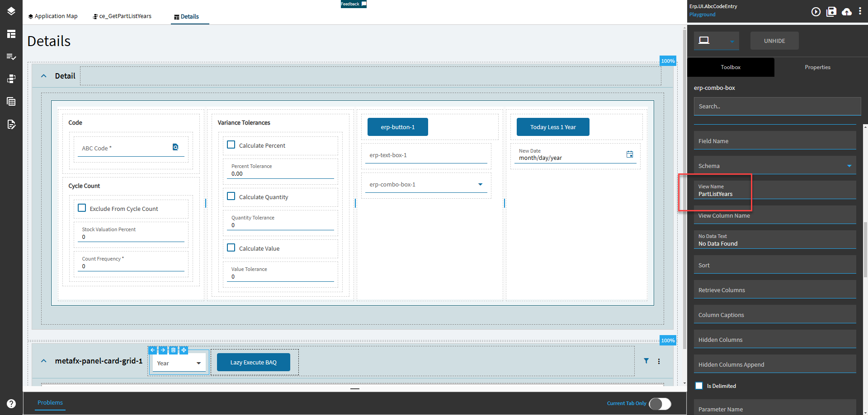Screen dimensions: 868x415
Task: Open the page layout icon in sidebar
Action: (x=11, y=34)
